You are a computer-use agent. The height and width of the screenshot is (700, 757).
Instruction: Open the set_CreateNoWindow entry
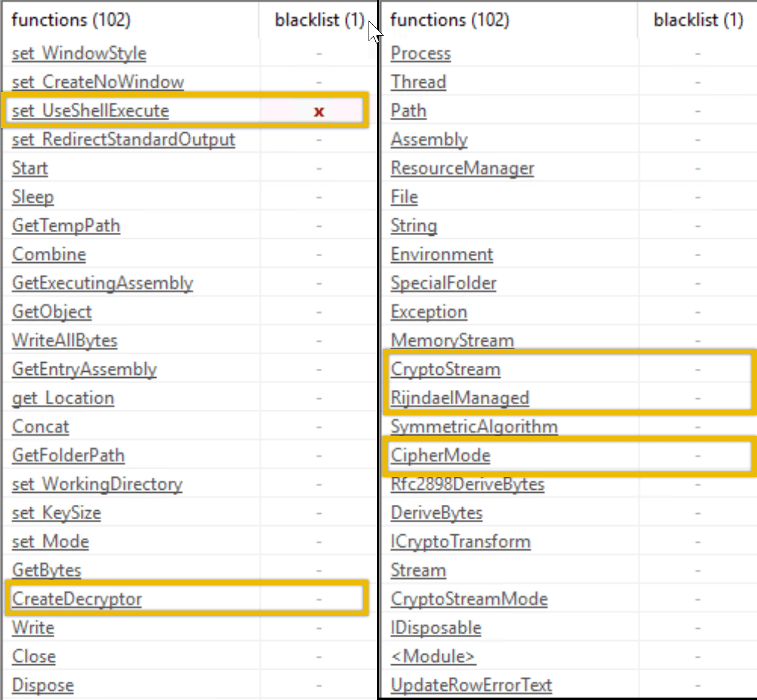pos(97,82)
